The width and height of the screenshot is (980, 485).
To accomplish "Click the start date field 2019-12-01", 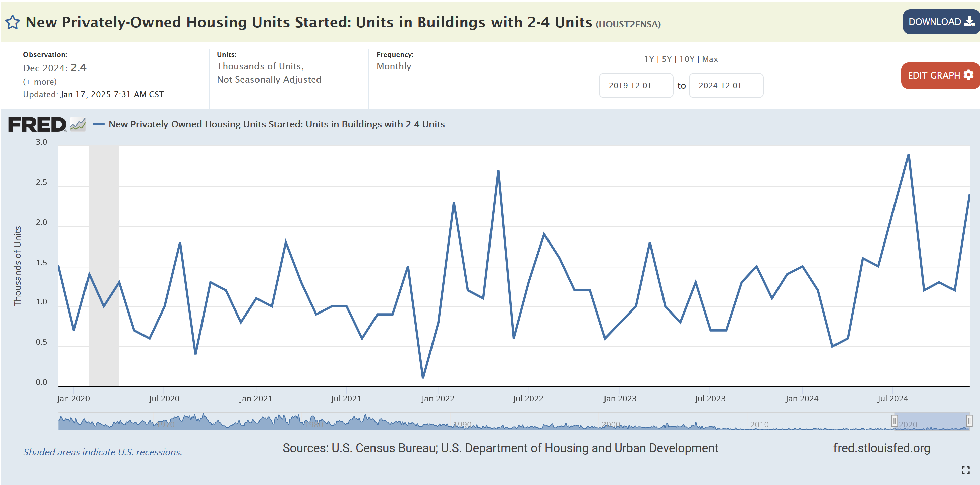I will pyautogui.click(x=636, y=85).
